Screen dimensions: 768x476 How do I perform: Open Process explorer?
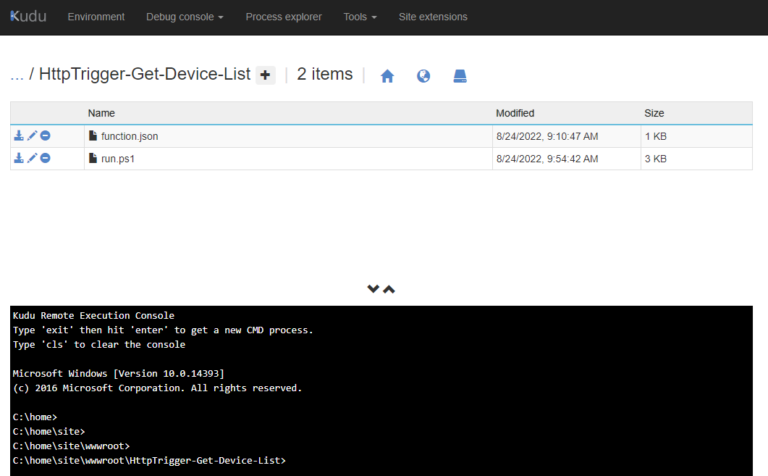click(x=284, y=17)
